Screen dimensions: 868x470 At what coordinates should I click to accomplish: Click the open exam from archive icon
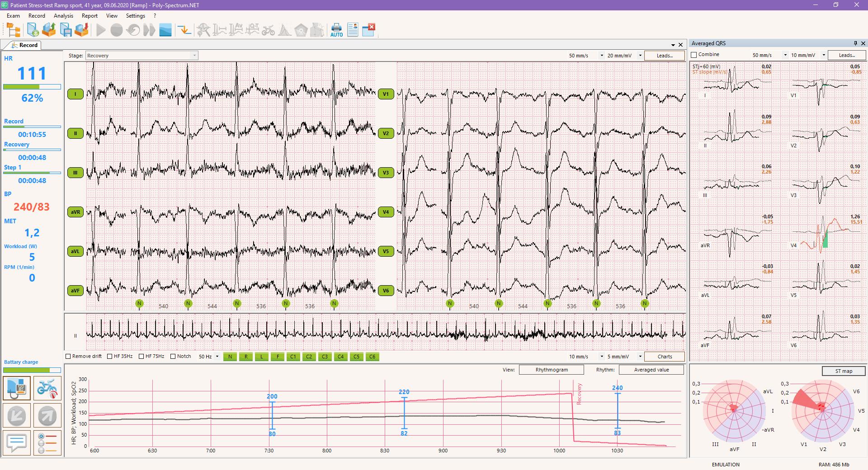coord(49,30)
